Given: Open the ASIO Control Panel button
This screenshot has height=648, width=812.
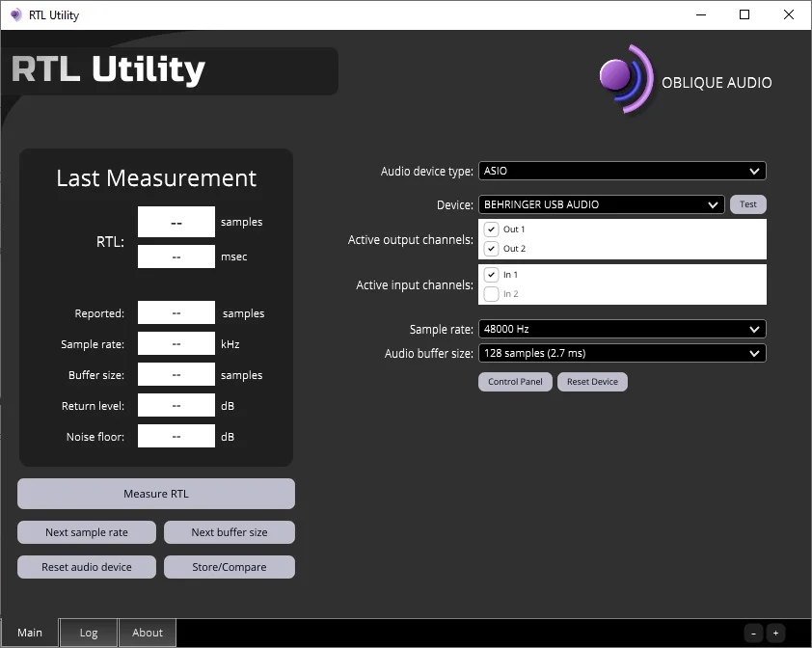Looking at the screenshot, I should click(515, 382).
